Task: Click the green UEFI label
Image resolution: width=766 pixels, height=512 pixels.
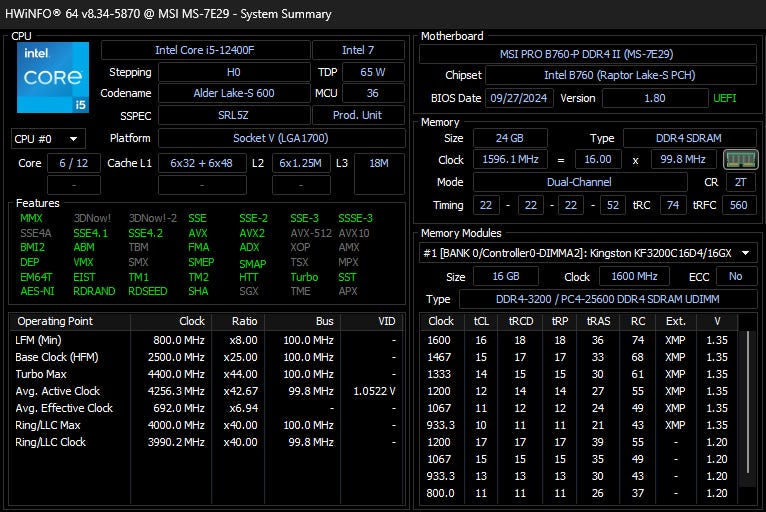Action: click(x=724, y=98)
